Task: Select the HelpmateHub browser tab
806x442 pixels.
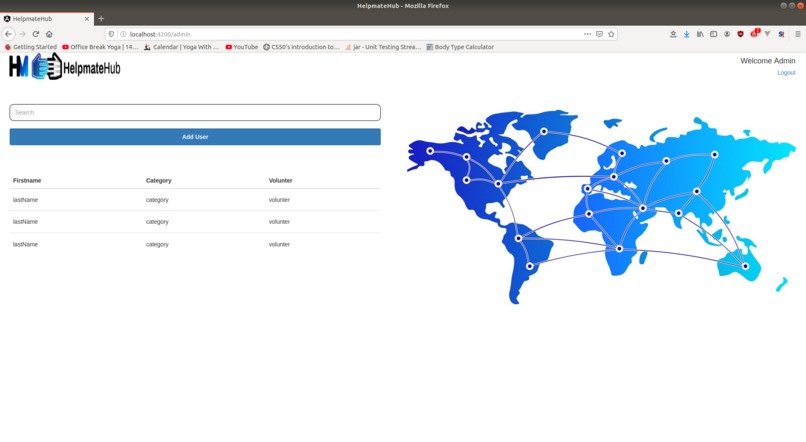Action: coord(47,19)
